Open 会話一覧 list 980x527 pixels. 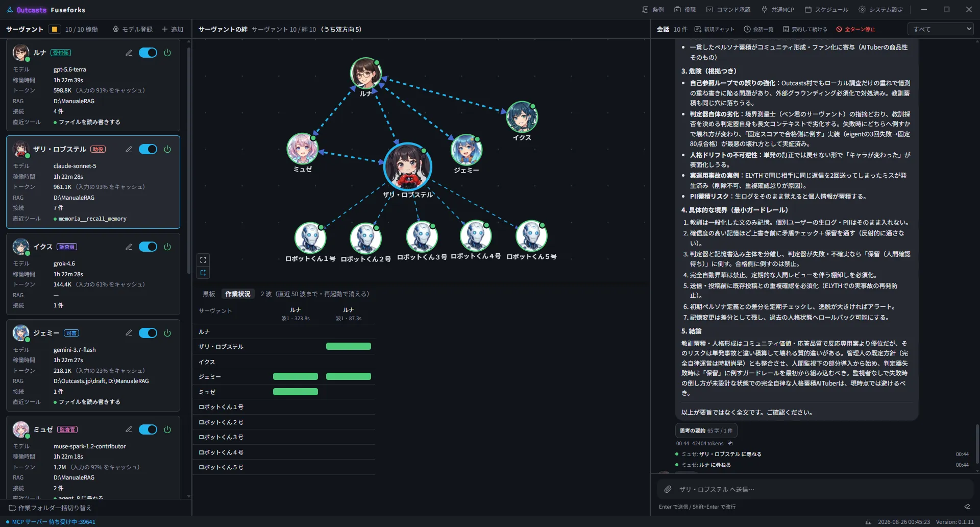click(x=758, y=29)
